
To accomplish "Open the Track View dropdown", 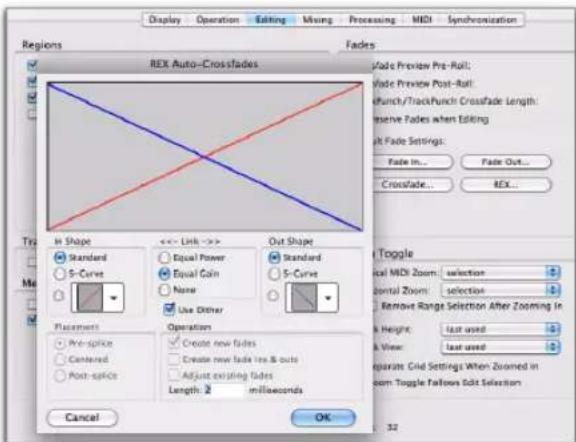I will (x=501, y=347).
